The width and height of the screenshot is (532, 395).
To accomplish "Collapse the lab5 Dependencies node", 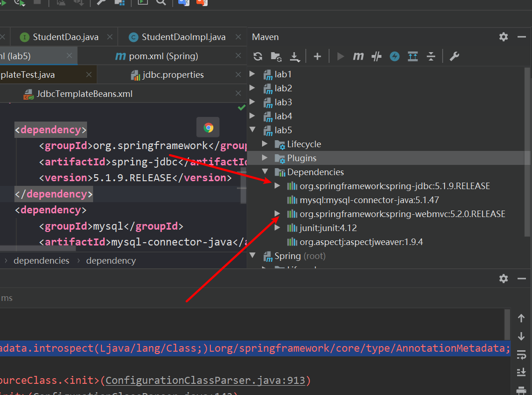I will coord(265,172).
